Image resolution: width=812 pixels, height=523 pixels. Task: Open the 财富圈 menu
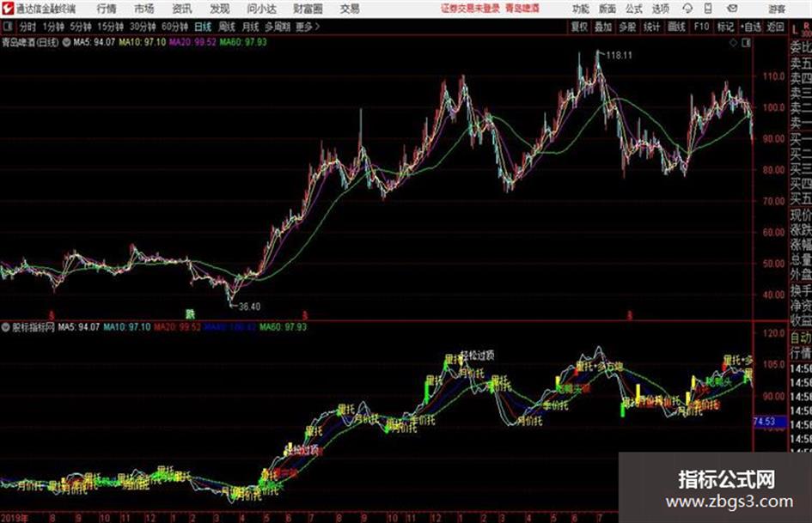click(308, 9)
